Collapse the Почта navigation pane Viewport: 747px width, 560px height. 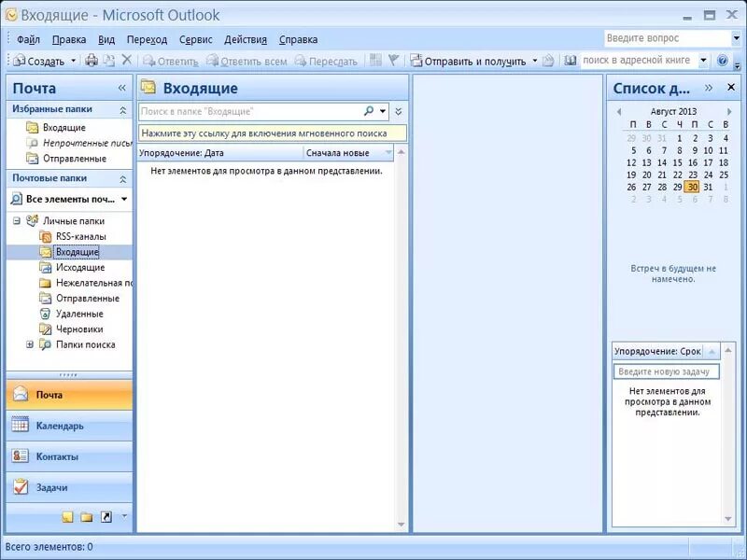coord(122,88)
